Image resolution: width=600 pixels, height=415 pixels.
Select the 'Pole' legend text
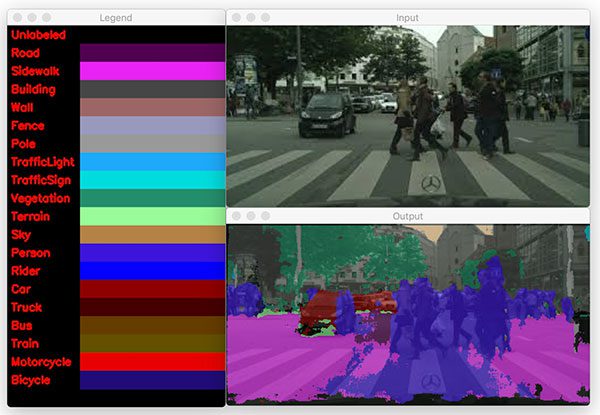coord(23,144)
